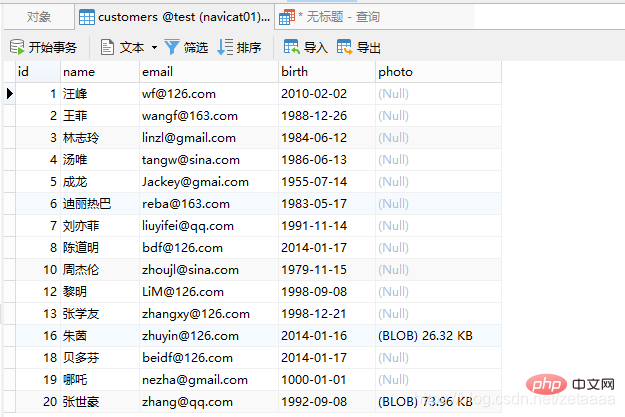Image resolution: width=625 pixels, height=417 pixels.
Task: Select the name cell 王菲
Action: click(x=100, y=116)
